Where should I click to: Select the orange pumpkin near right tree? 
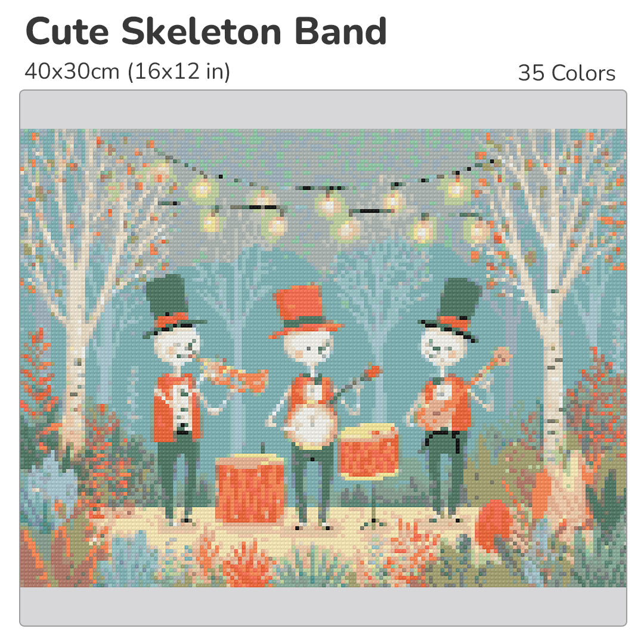tap(494, 525)
